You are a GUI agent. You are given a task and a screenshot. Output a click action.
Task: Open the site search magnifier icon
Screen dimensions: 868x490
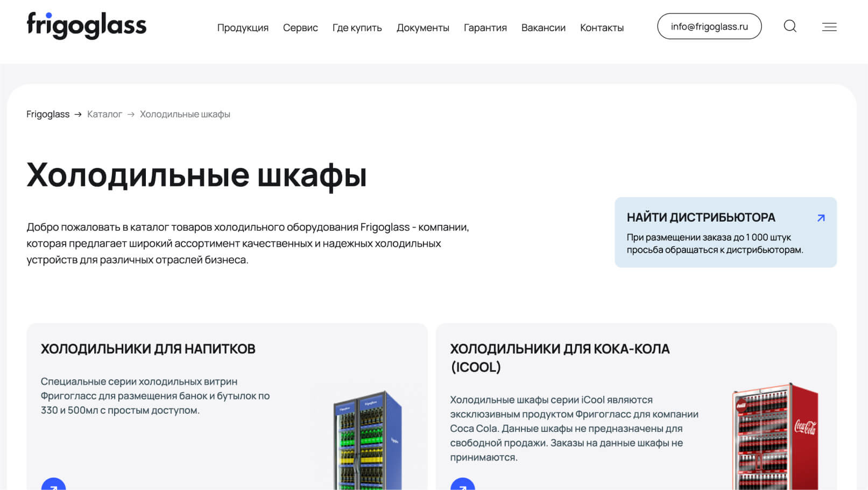tap(790, 26)
